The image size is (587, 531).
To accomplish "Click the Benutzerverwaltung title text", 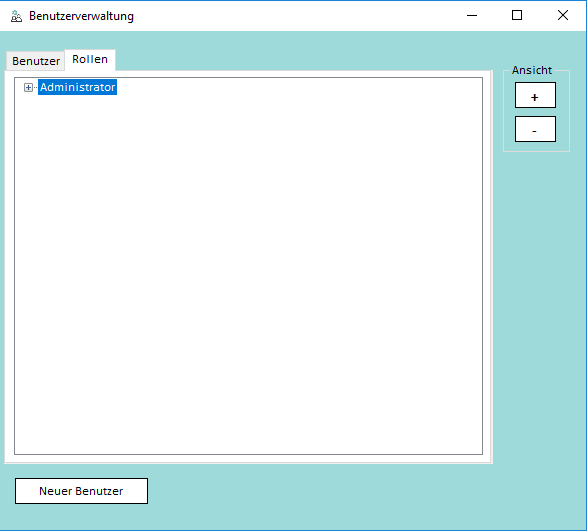I will [81, 16].
